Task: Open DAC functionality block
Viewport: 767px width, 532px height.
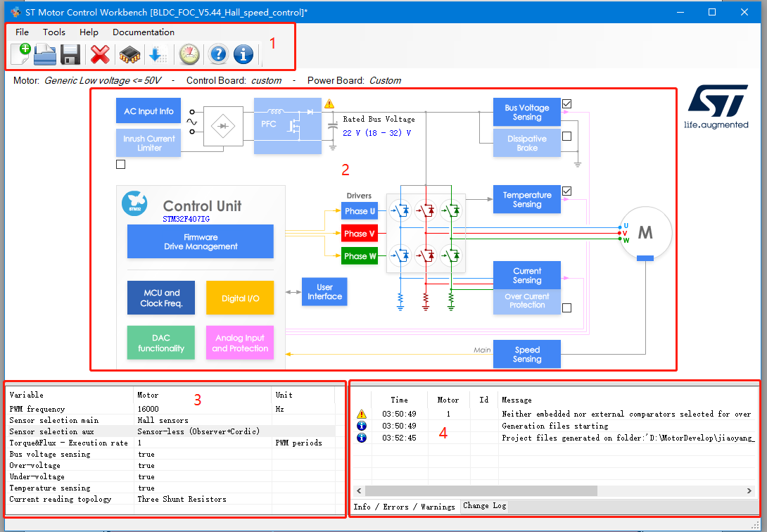Action: point(161,343)
